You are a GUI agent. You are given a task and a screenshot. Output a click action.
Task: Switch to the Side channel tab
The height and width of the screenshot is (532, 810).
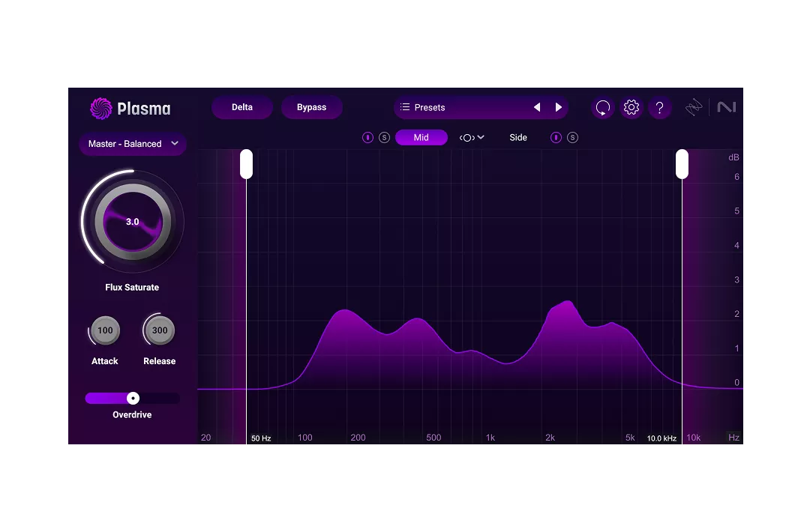pyautogui.click(x=518, y=138)
